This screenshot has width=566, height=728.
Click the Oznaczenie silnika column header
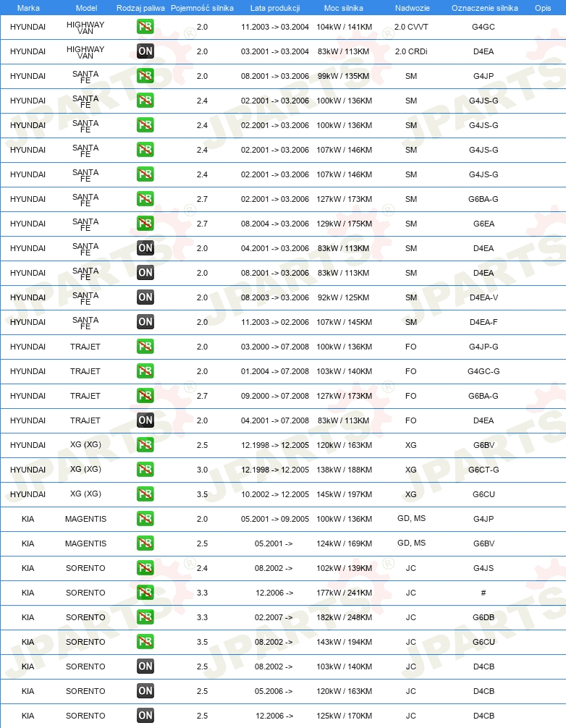[x=485, y=8]
